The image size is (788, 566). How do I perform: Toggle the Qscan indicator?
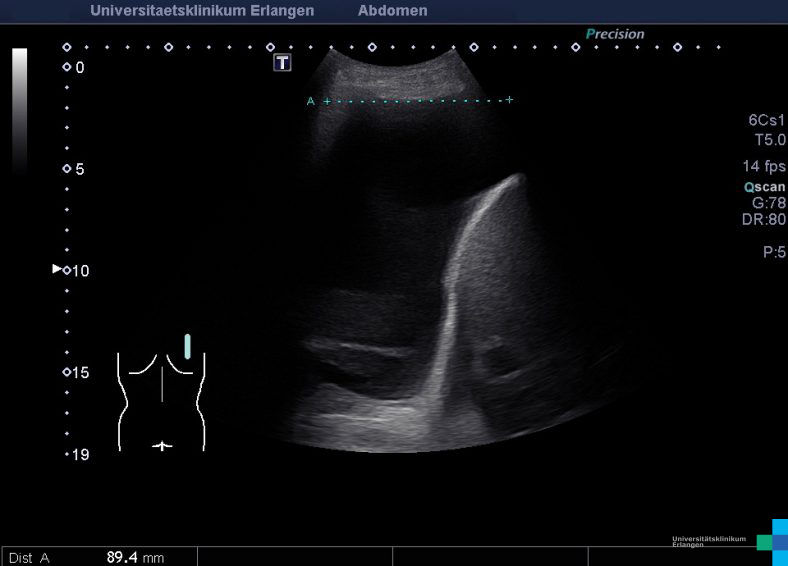764,187
